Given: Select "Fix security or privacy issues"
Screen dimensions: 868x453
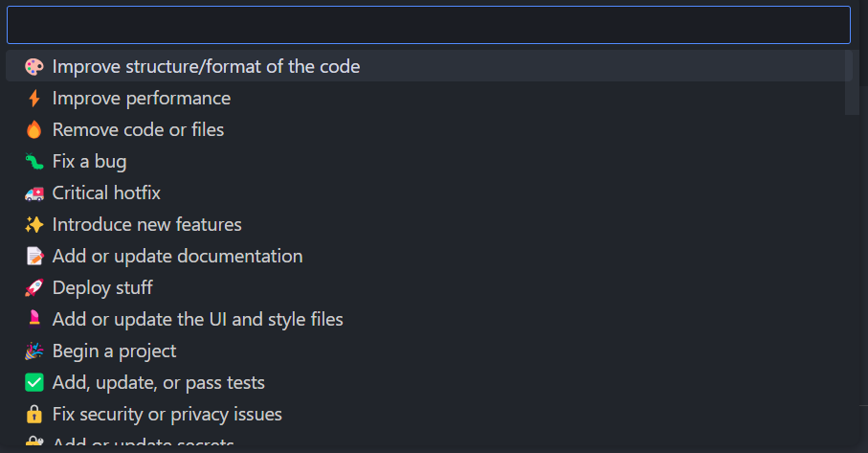Looking at the screenshot, I should [x=167, y=415].
